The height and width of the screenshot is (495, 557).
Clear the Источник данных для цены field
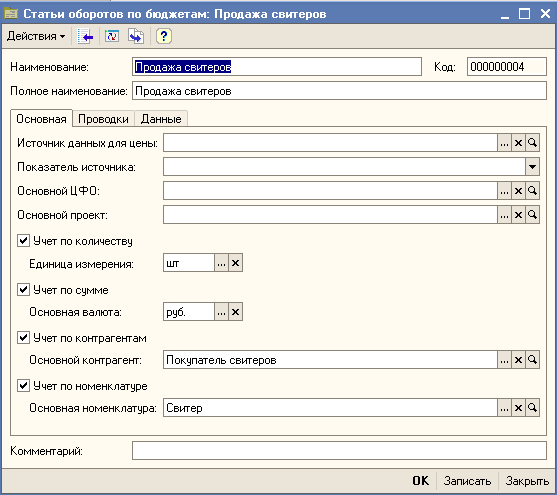pyautogui.click(x=518, y=143)
